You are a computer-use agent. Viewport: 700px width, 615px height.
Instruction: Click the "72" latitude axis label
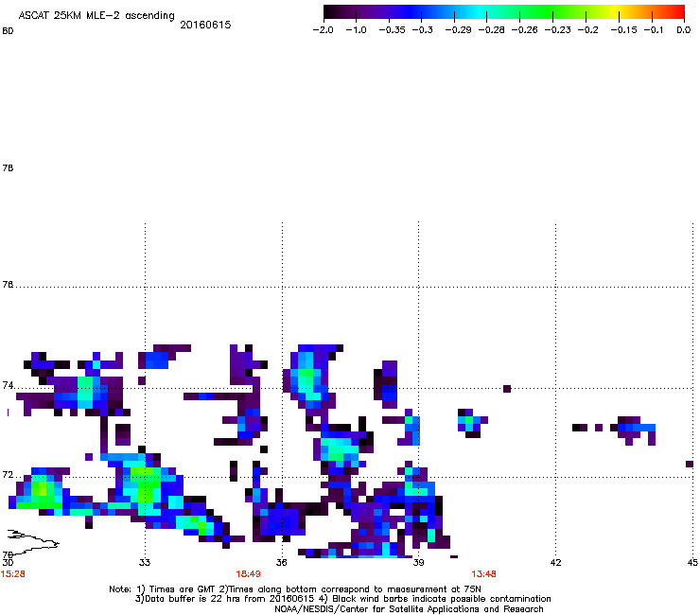click(x=8, y=474)
